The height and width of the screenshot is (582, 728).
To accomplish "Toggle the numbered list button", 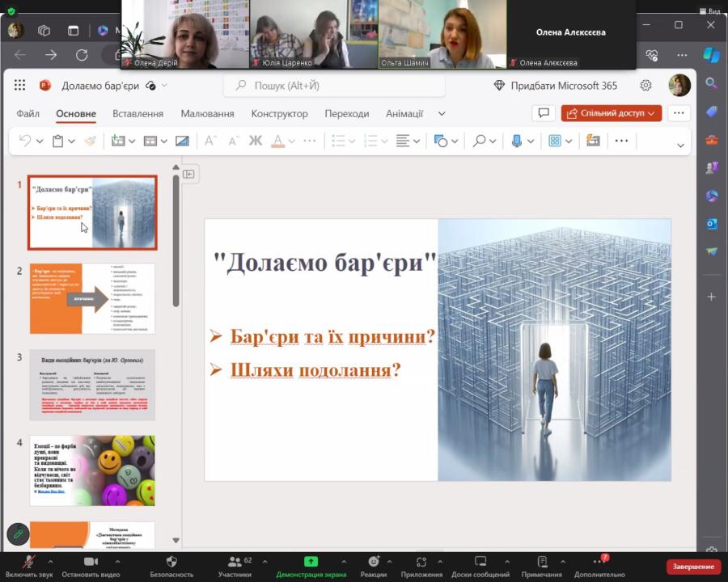I will 370,141.
